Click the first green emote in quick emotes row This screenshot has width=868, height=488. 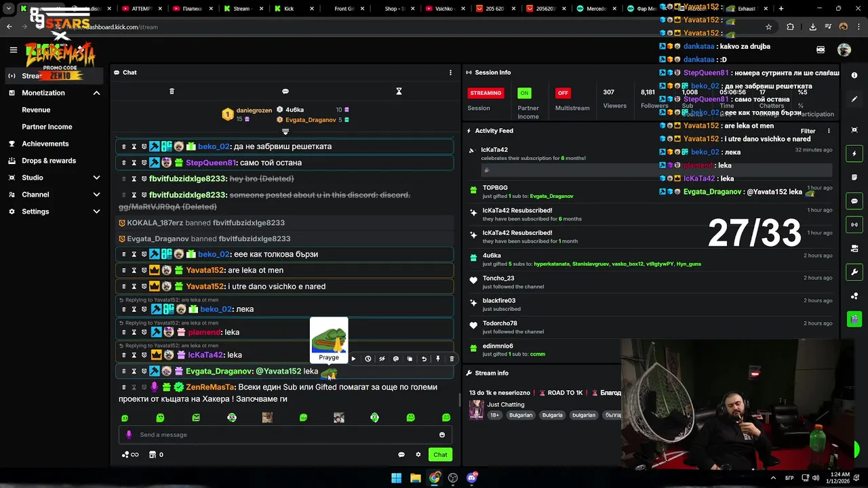point(125,418)
